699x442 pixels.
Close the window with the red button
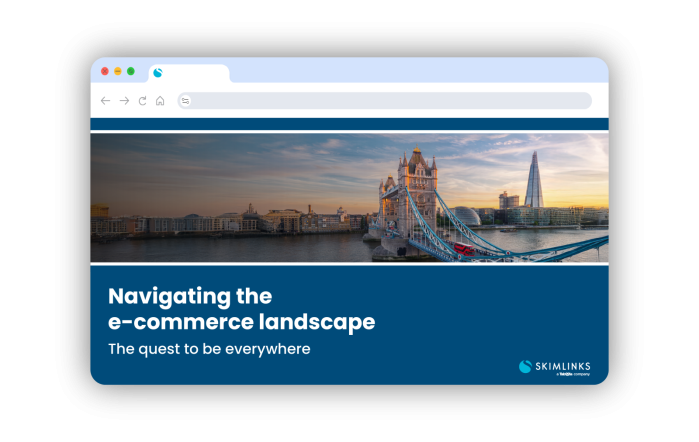coord(105,71)
